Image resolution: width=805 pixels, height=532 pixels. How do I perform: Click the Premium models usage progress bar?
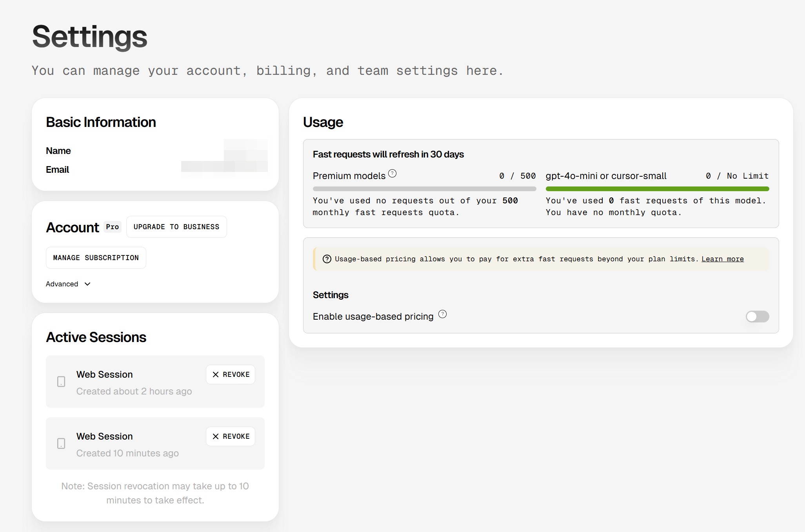point(424,189)
